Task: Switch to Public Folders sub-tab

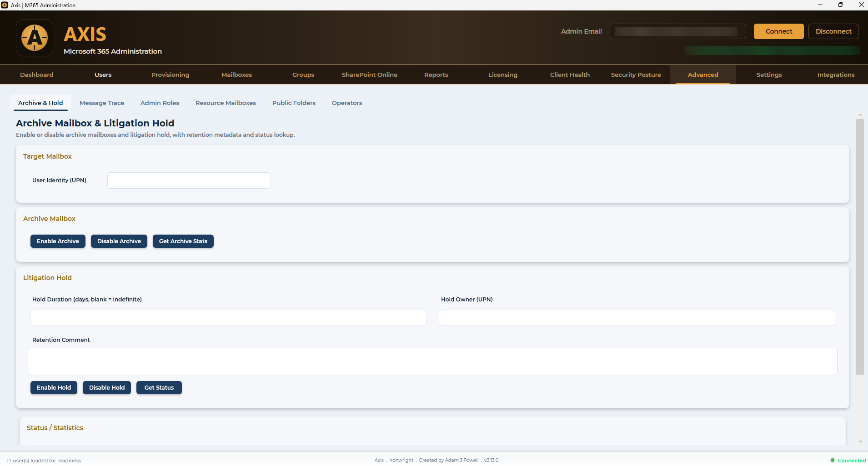Action: 294,103
